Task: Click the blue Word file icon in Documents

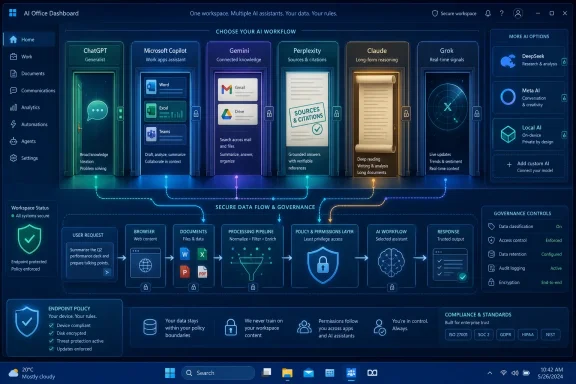Action: tap(184, 254)
